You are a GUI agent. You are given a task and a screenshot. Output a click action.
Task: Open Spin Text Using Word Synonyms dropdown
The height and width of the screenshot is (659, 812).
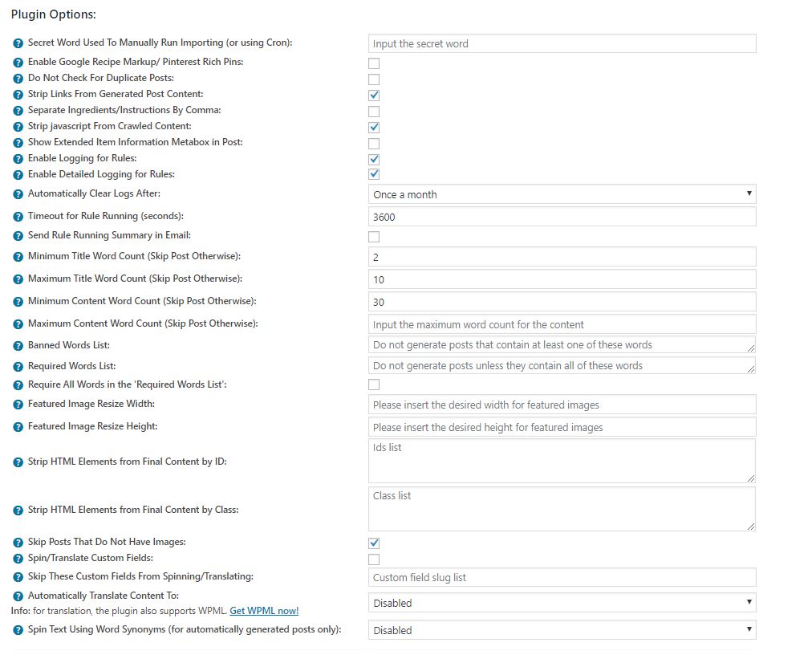562,630
